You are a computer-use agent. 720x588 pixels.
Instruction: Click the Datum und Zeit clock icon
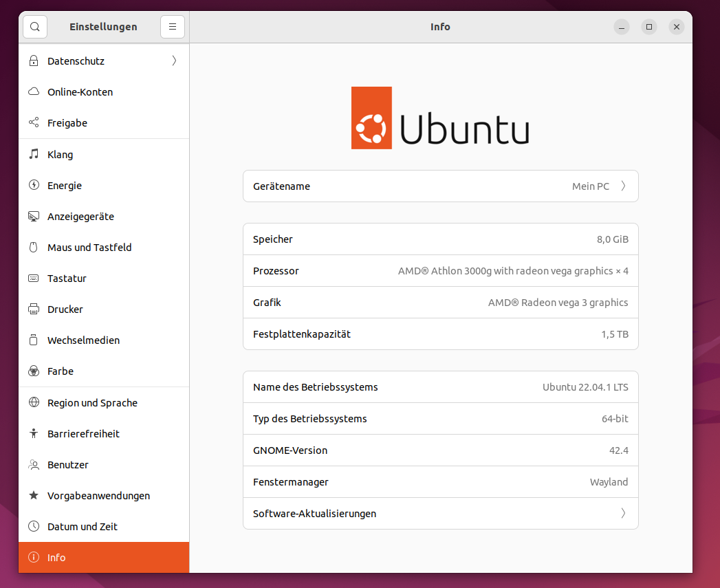click(34, 526)
